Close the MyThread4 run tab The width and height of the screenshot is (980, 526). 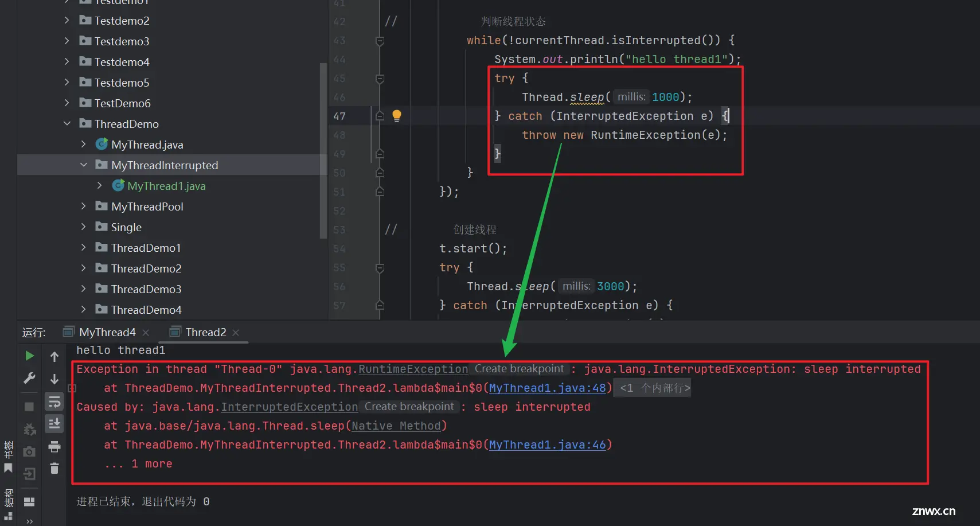146,333
